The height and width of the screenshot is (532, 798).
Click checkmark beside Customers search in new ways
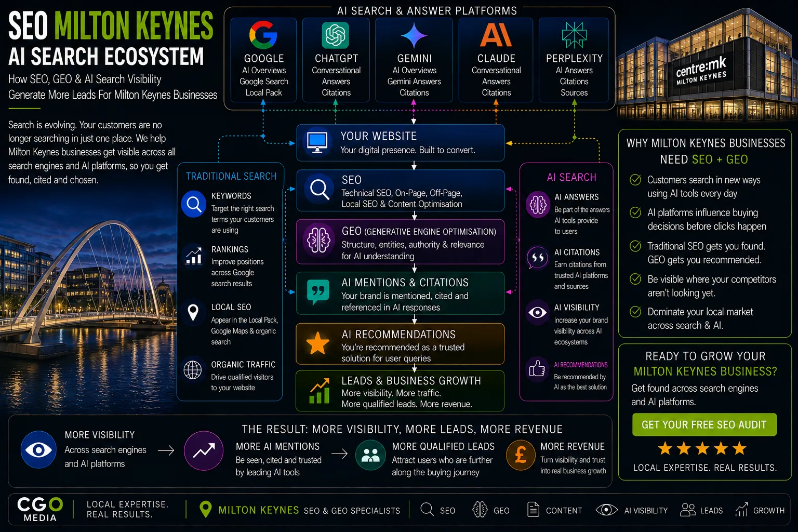pos(635,180)
